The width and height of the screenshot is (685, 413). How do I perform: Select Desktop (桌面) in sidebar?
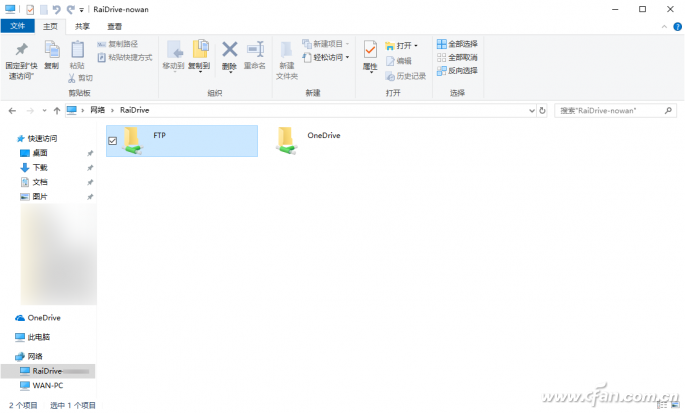click(x=34, y=153)
